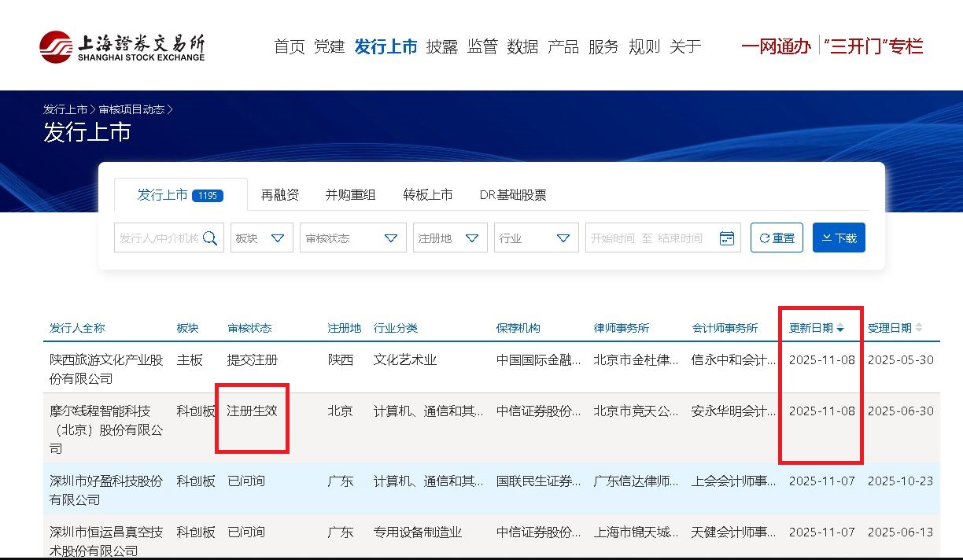Click the 重置 reset button

[777, 238]
